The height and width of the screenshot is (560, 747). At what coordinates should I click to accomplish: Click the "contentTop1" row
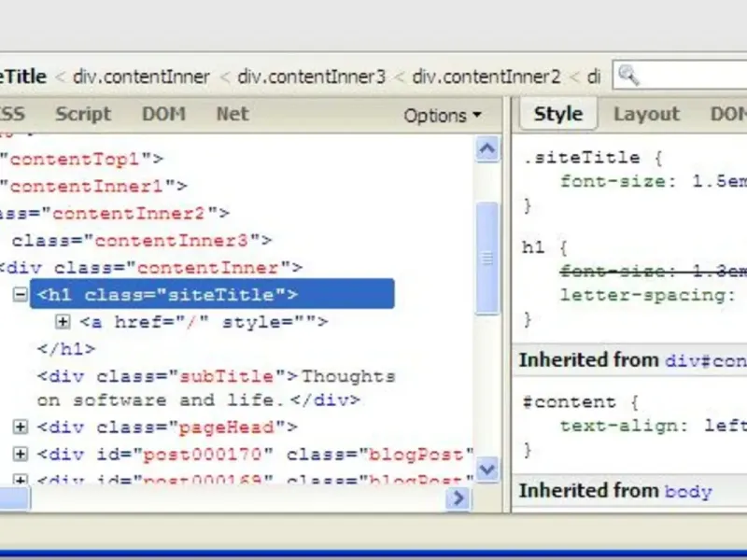click(82, 159)
